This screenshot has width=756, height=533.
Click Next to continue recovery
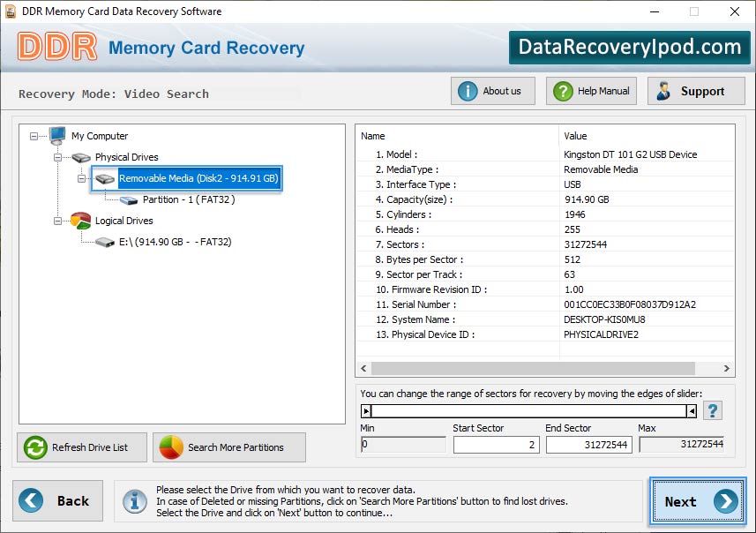[x=698, y=501]
